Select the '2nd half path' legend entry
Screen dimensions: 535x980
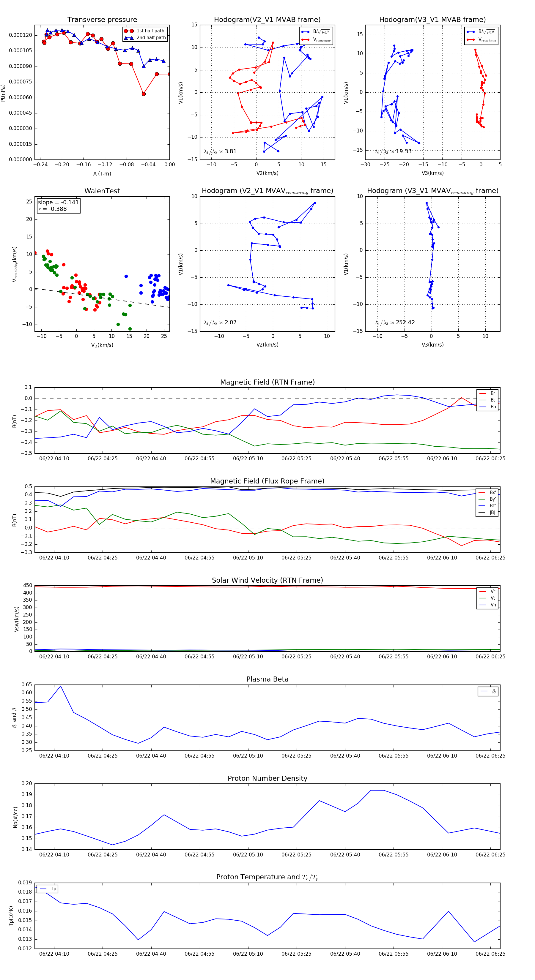145,38
